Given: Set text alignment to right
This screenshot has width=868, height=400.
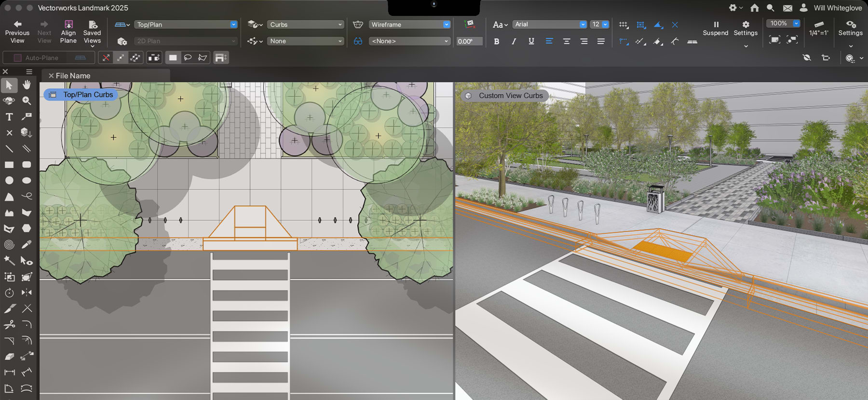Looking at the screenshot, I should click(x=584, y=41).
